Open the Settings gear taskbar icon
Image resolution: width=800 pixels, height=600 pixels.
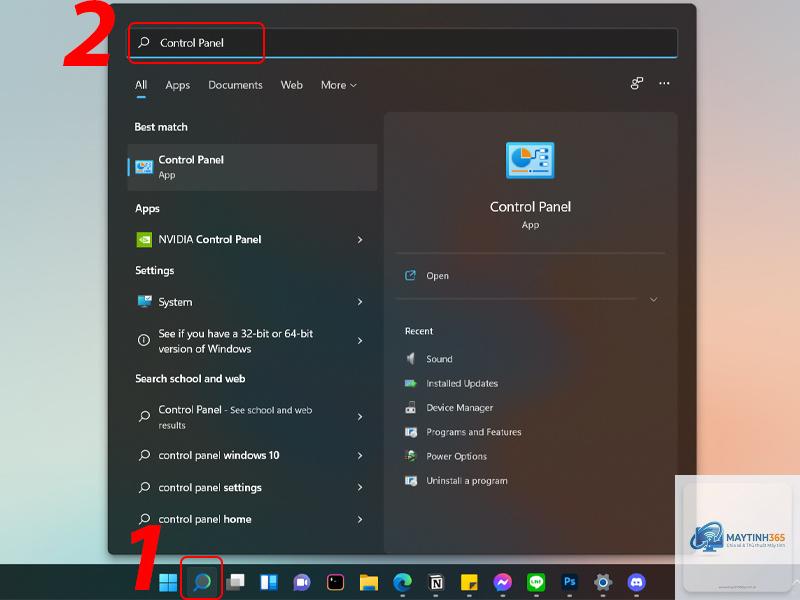coord(603,582)
